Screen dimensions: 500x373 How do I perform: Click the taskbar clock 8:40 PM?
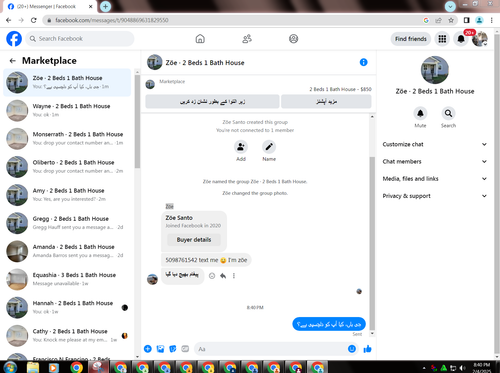482,365
